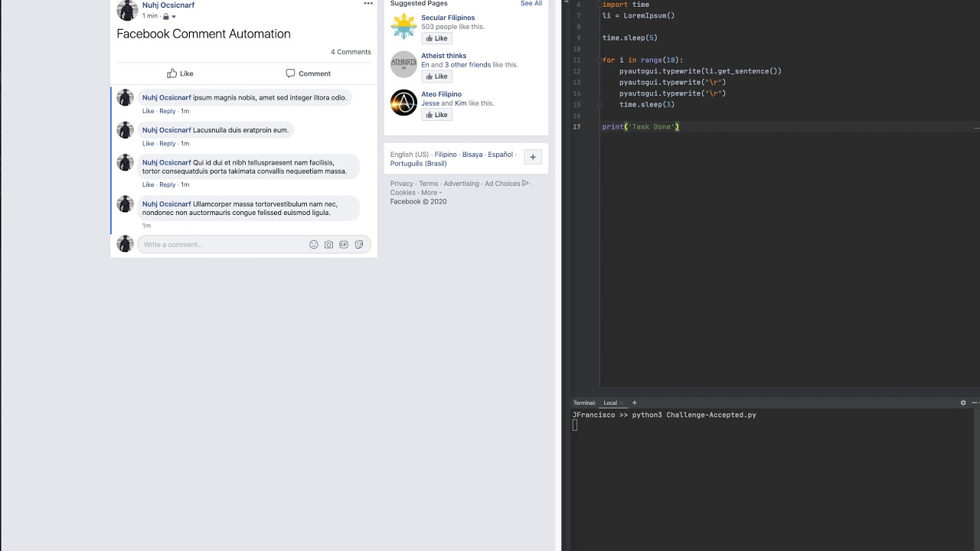
Task: Click the print('Task Done') code line
Action: (641, 127)
